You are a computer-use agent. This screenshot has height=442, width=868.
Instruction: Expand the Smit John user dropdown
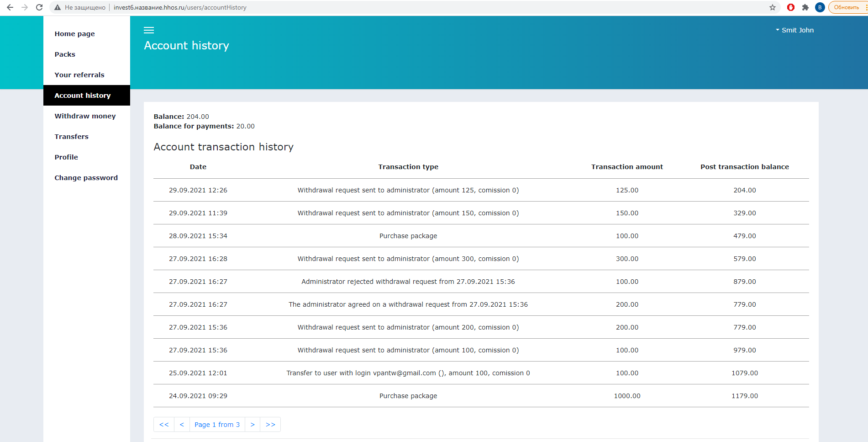click(794, 30)
